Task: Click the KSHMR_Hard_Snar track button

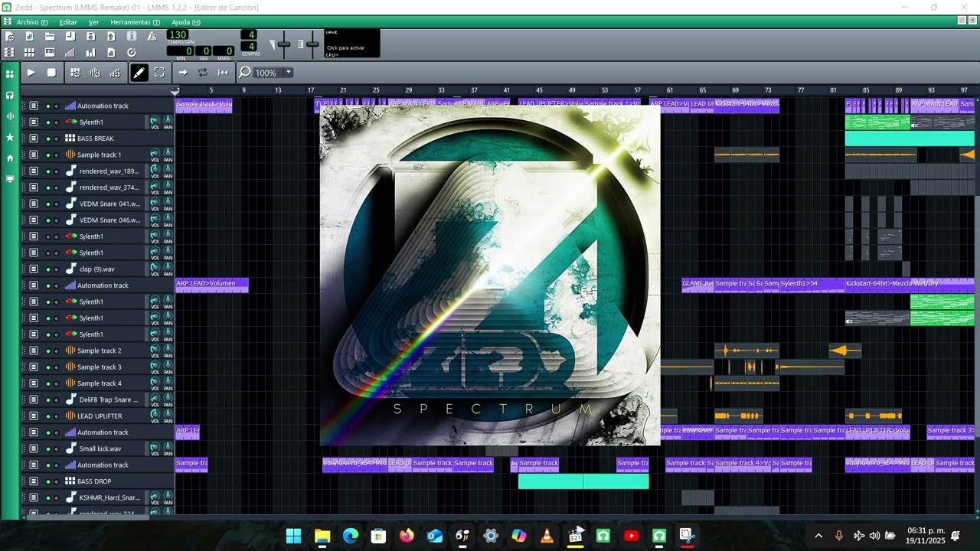Action: (x=103, y=497)
